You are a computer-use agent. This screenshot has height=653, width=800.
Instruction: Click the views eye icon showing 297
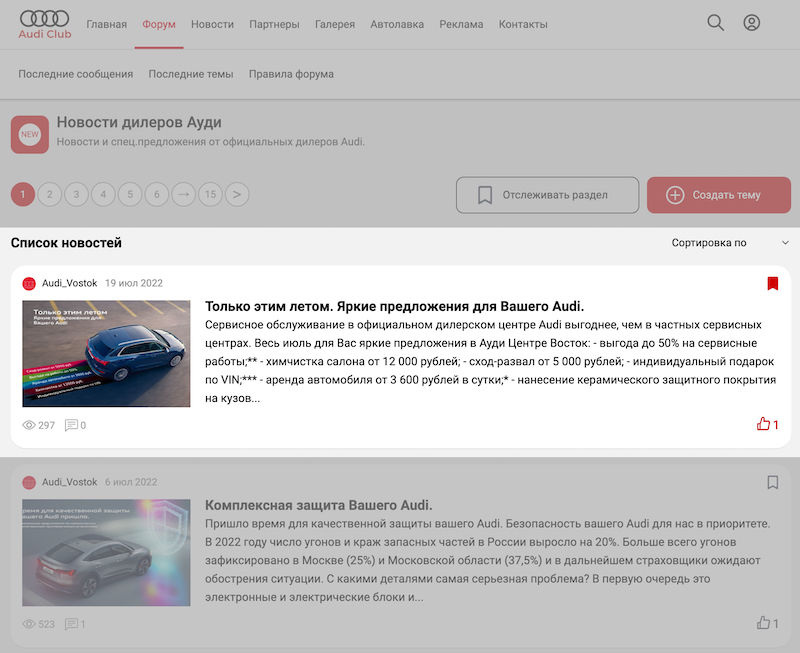[29, 425]
